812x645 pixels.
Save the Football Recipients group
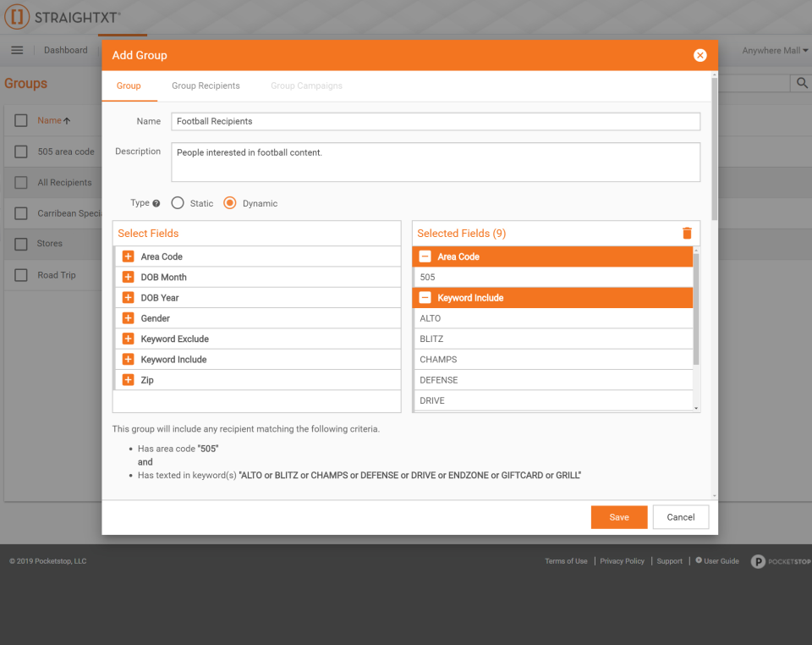pyautogui.click(x=618, y=516)
